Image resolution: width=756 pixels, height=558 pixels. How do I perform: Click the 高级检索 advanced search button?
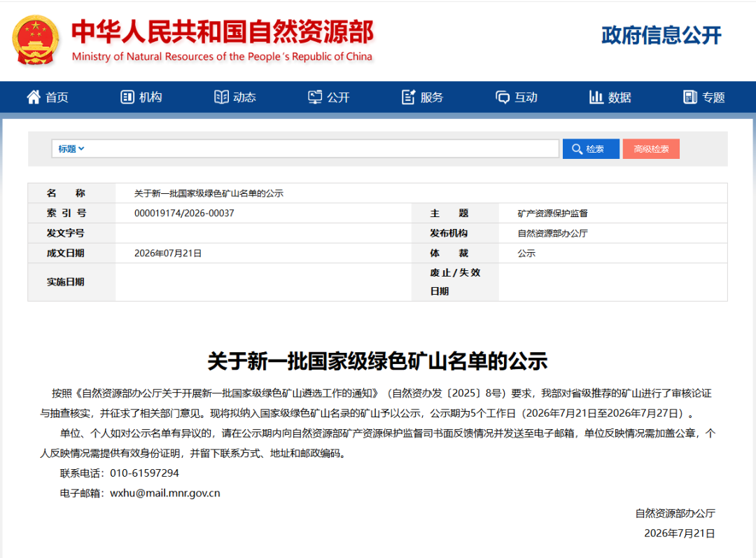pos(651,149)
